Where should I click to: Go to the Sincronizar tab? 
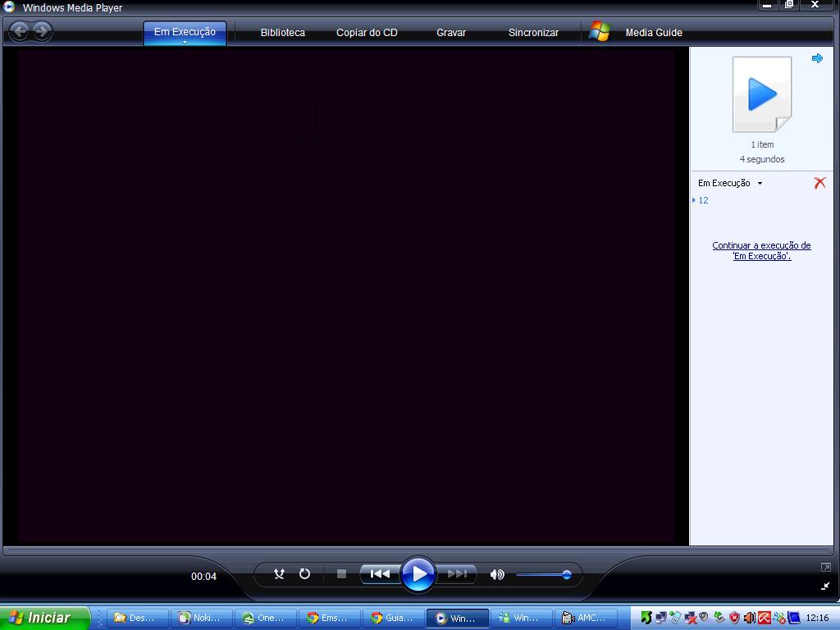click(533, 33)
